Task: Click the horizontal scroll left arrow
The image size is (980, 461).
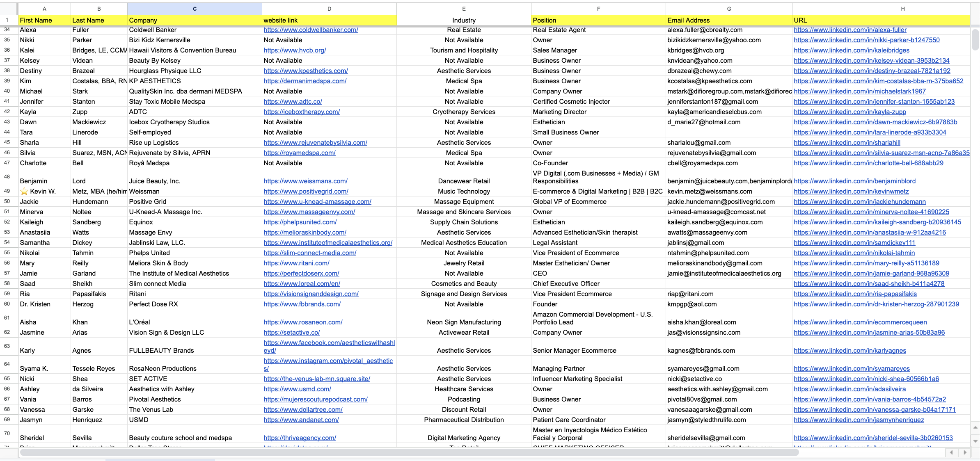Action: pos(952,452)
